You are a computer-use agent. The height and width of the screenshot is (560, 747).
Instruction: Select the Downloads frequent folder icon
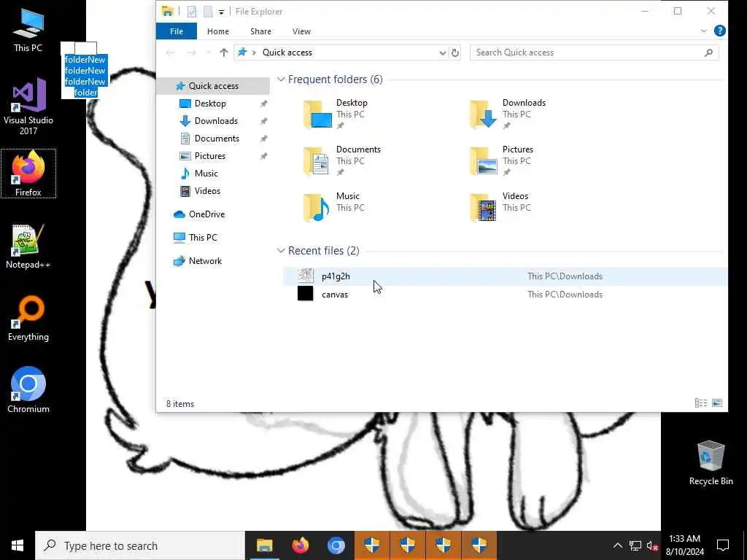(x=484, y=114)
